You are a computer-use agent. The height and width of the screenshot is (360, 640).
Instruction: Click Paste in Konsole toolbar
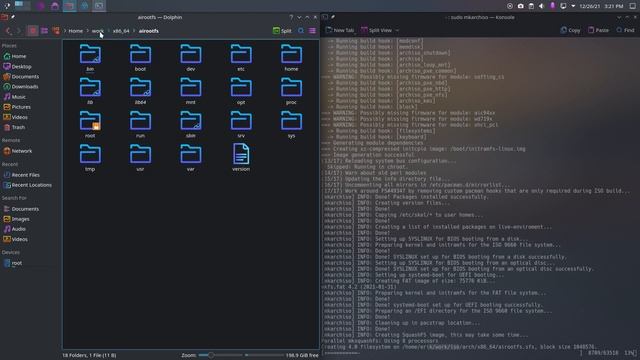tap(598, 30)
